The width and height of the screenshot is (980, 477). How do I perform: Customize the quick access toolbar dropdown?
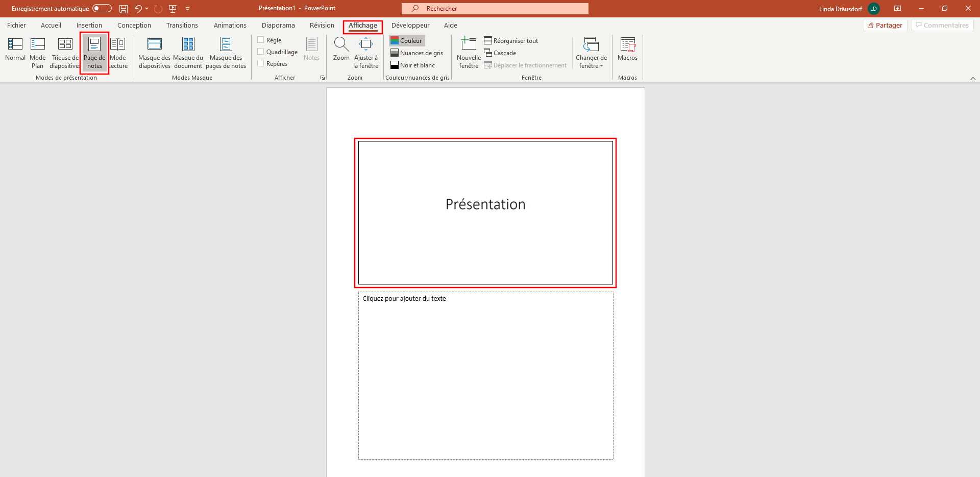[x=187, y=9]
